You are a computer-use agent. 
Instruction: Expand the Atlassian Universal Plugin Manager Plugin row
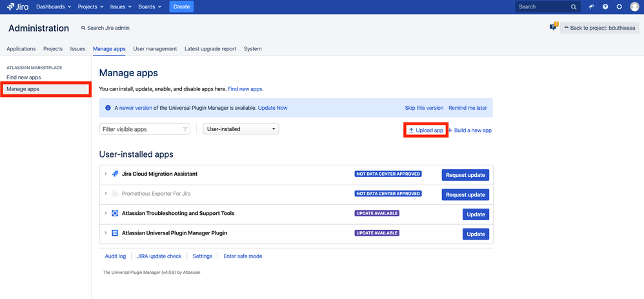point(106,233)
